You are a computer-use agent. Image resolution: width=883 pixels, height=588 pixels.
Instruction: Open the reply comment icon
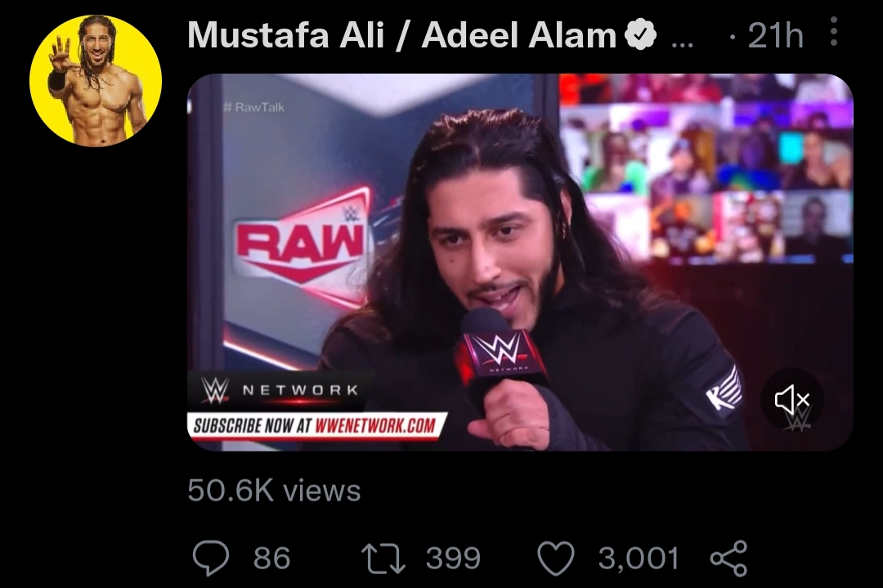coord(211,558)
